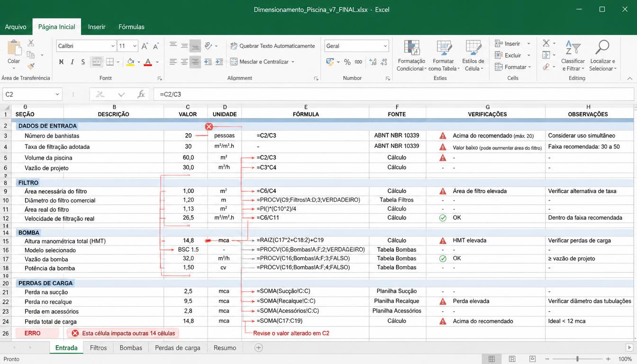637x364 pixels.
Task: Click the format painter brush icon
Action: [x=31, y=66]
